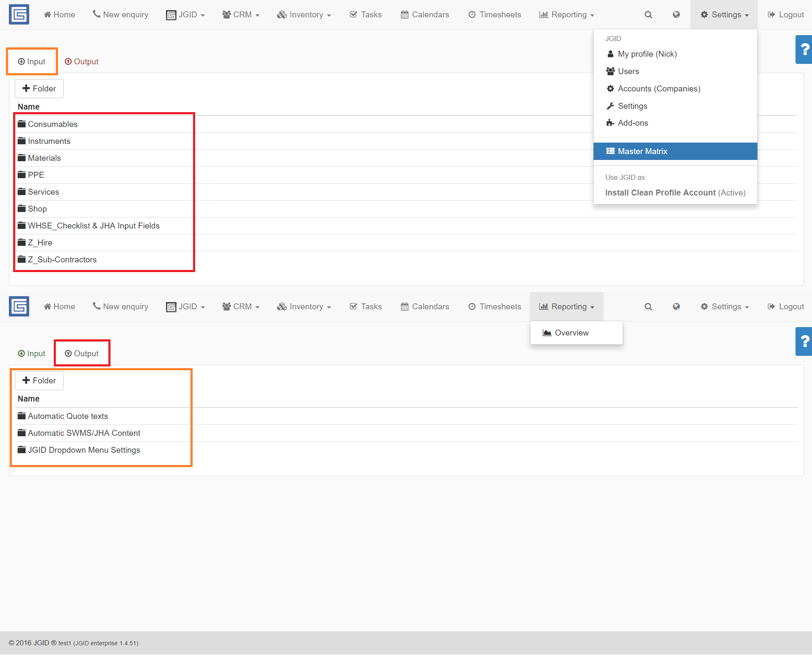
Task: Expand Settings dropdown in lower navbar
Action: pyautogui.click(x=724, y=306)
